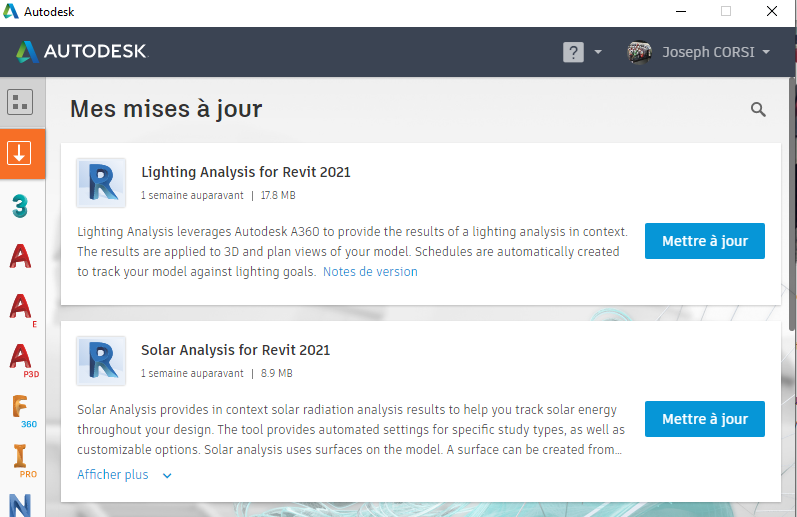Click the Autodesk logo in header
Image resolution: width=797 pixels, height=517 pixels.
tap(81, 52)
